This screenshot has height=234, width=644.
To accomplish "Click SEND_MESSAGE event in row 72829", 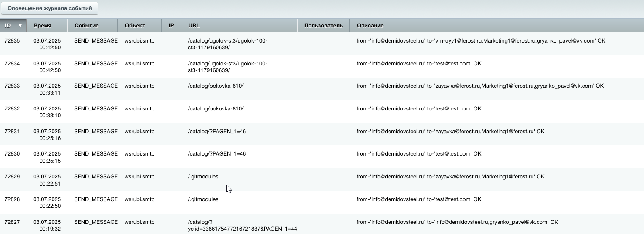I will 96,177.
